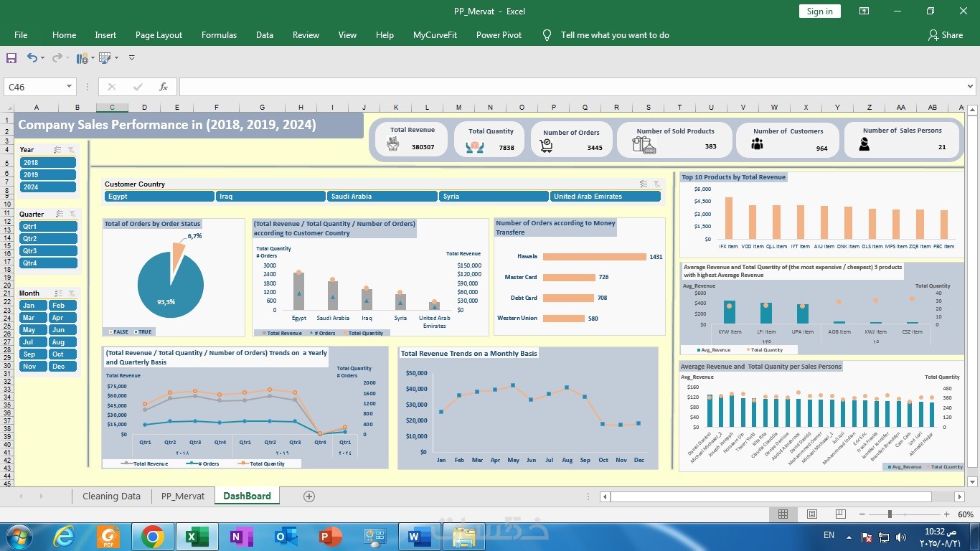Cancel the formula bar entry (X)
This screenshot has height=551, width=980.
(x=111, y=87)
